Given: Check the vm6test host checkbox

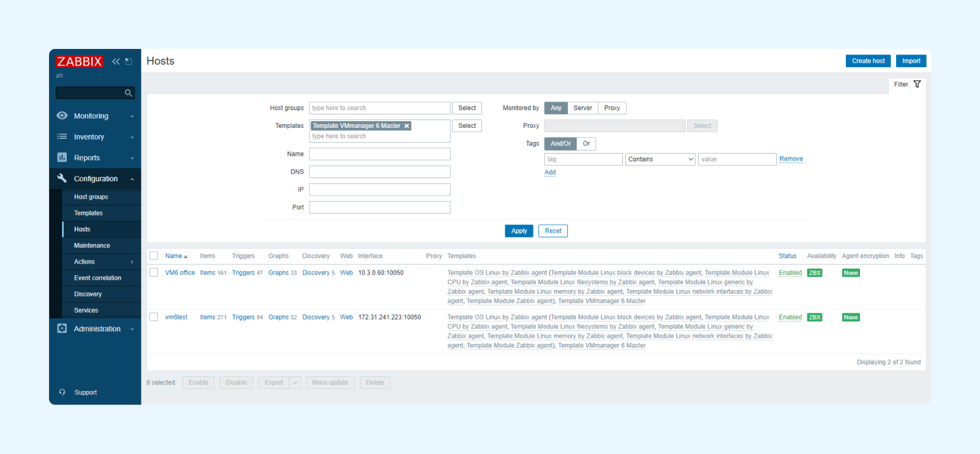Looking at the screenshot, I should [154, 317].
